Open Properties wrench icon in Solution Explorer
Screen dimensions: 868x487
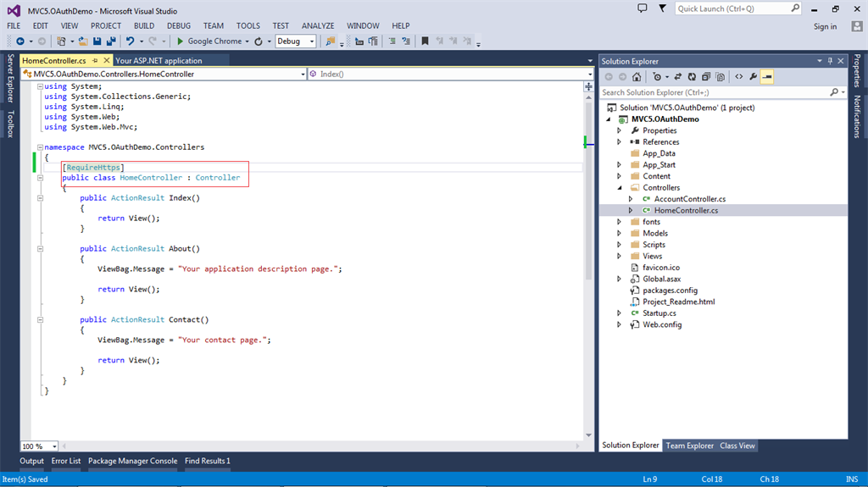753,76
